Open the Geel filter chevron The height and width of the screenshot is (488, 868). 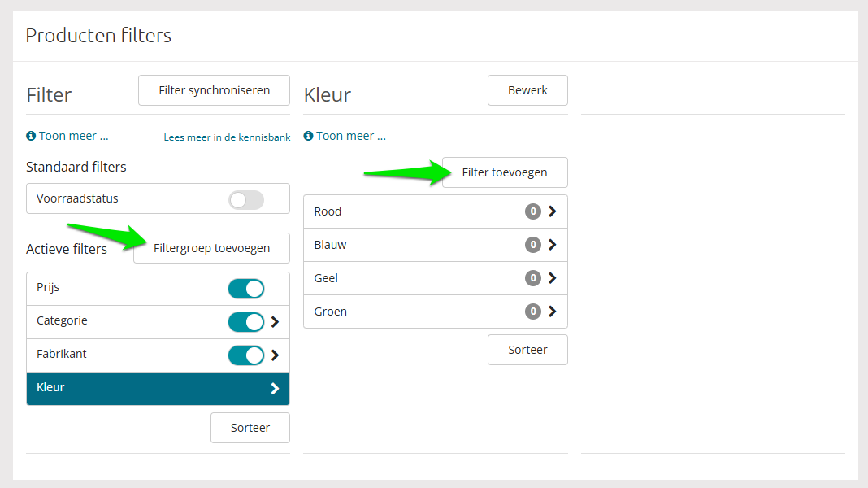(553, 277)
